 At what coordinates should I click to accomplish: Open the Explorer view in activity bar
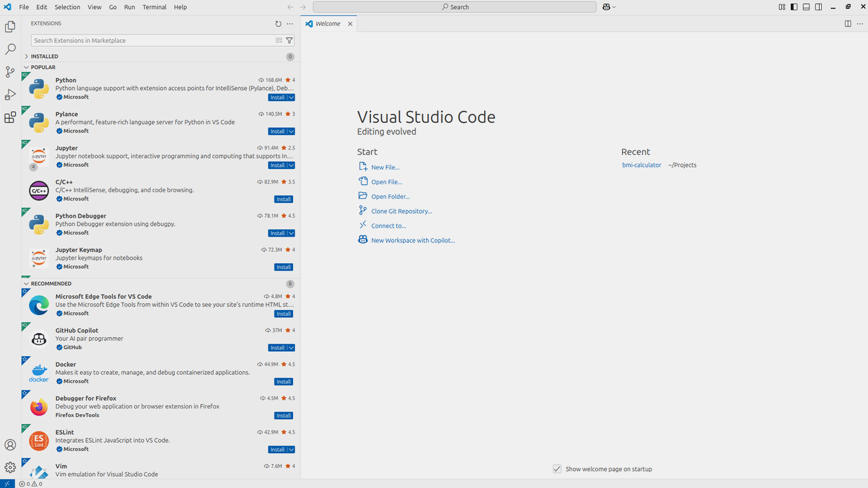(10, 26)
